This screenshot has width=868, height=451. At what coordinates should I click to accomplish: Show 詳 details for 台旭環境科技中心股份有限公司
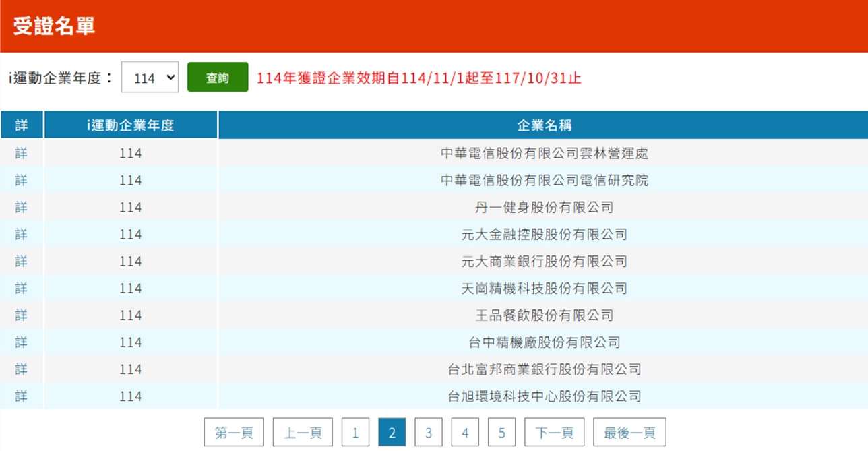pyautogui.click(x=22, y=396)
